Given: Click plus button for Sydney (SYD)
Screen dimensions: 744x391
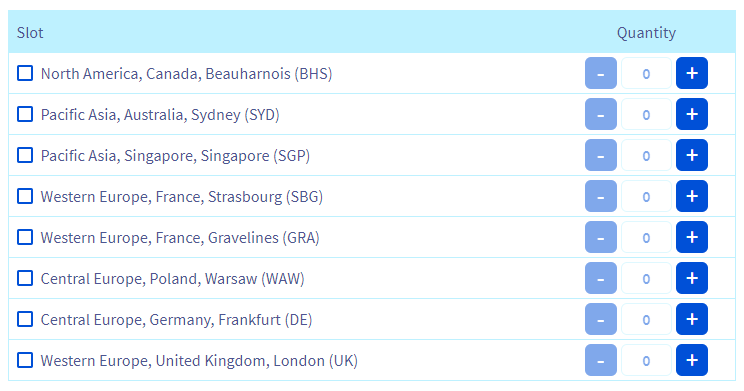Looking at the screenshot, I should pyautogui.click(x=692, y=114).
